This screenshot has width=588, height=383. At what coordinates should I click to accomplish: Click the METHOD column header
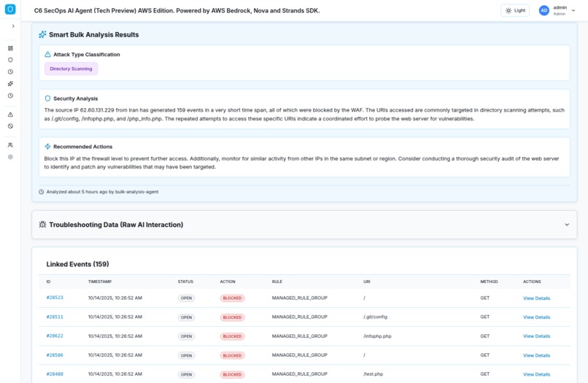point(489,282)
